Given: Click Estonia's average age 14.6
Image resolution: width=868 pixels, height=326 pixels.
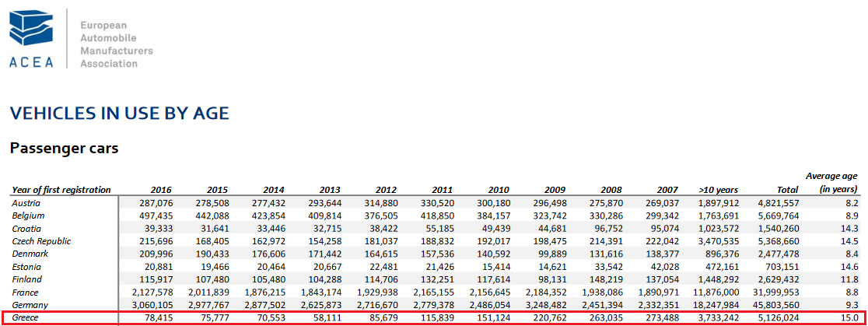Looking at the screenshot, I should pos(849,267).
